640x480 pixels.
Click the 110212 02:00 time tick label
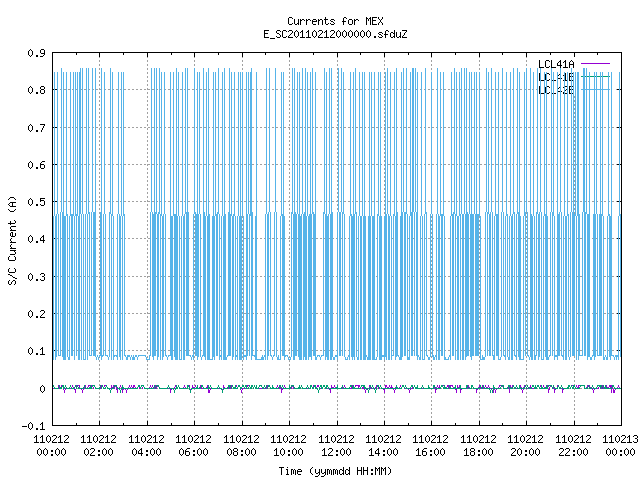pos(99,446)
